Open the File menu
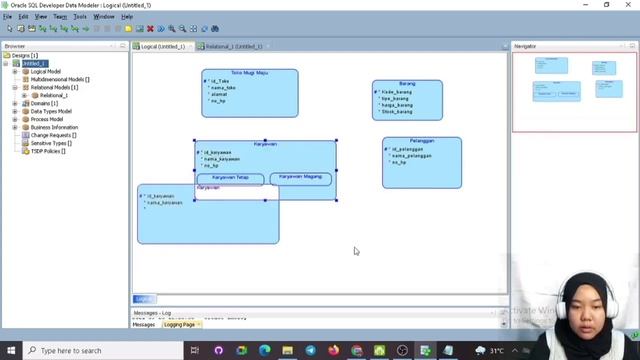Viewport: 640px width, 360px height. pos(7,17)
